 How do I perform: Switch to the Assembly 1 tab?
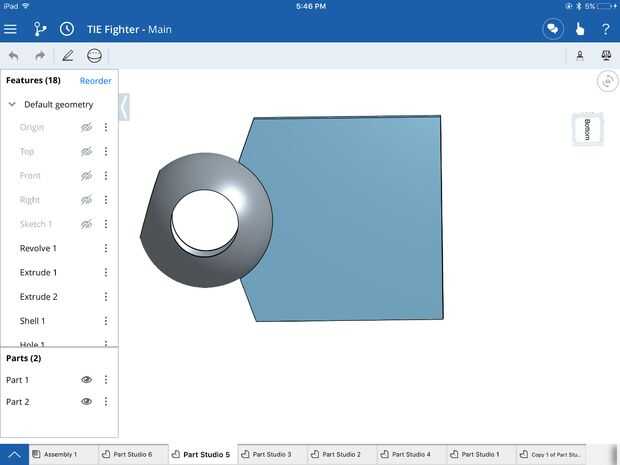(x=63, y=454)
